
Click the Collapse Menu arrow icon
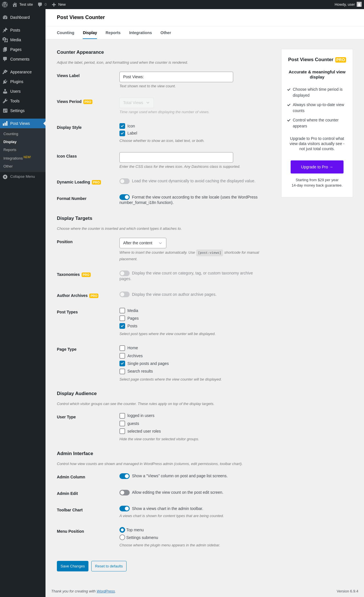coord(5,177)
